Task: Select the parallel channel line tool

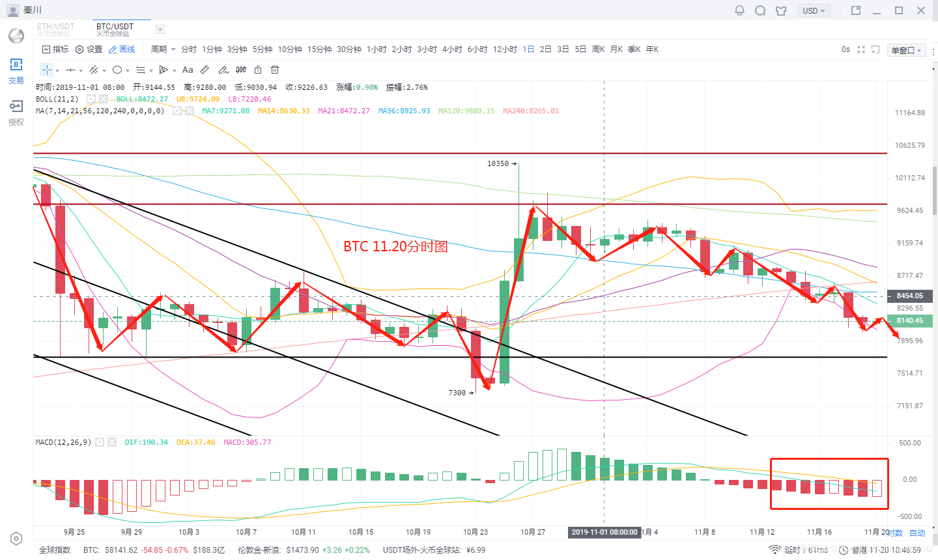Action: point(94,70)
